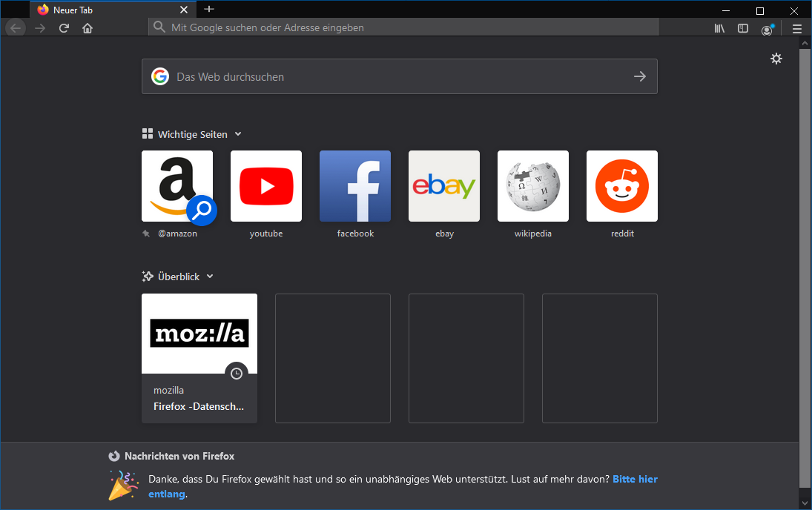The width and height of the screenshot is (812, 510).
Task: Open the hamburger application menu
Action: (797, 29)
